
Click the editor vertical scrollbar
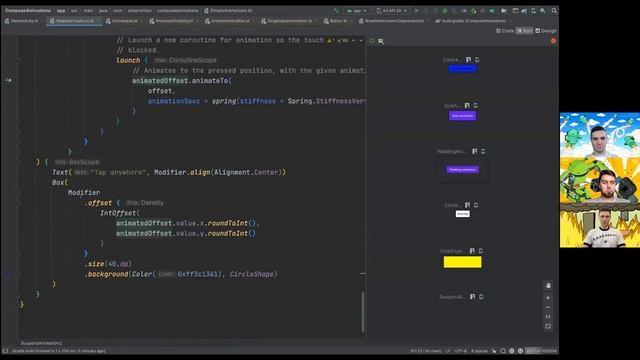(362, 311)
